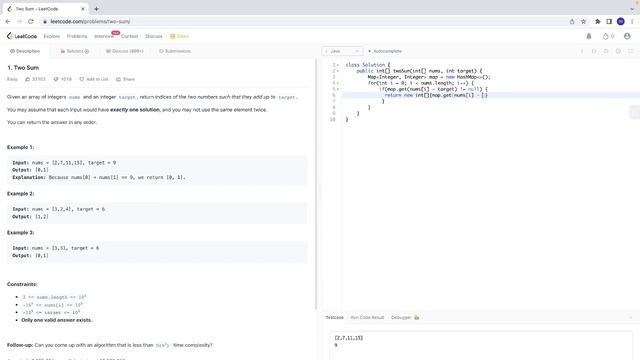Image resolution: width=640 pixels, height=360 pixels.
Task: Open the Chrome three-dot menu
Action: (x=632, y=22)
